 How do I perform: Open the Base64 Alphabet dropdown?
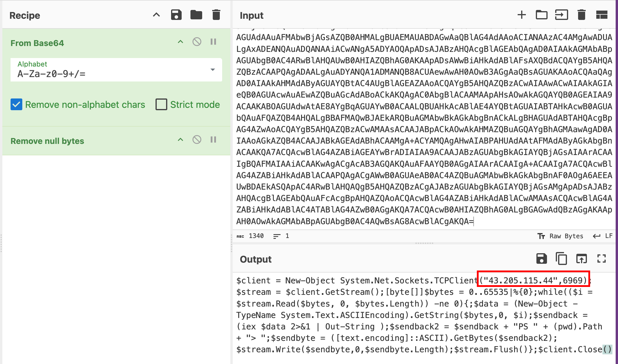click(212, 70)
